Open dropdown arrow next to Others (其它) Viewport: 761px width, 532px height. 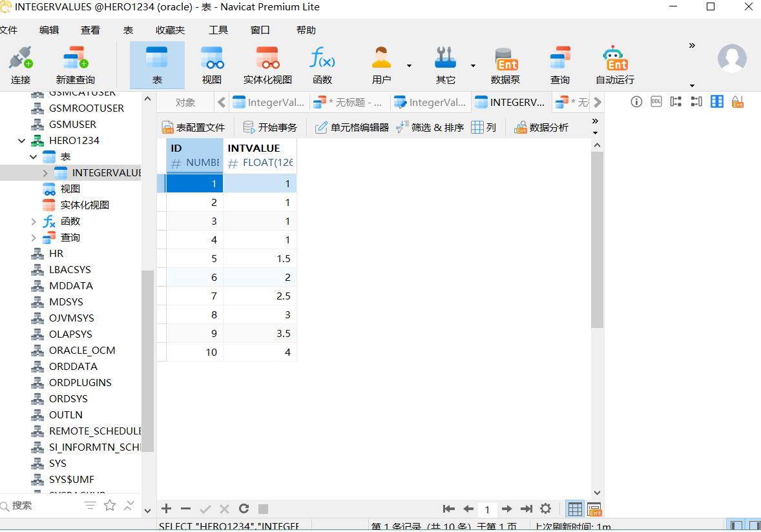(473, 65)
